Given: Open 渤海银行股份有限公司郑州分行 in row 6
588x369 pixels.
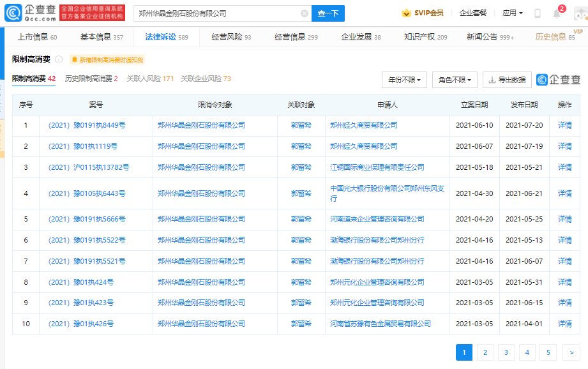Looking at the screenshot, I should coord(377,240).
